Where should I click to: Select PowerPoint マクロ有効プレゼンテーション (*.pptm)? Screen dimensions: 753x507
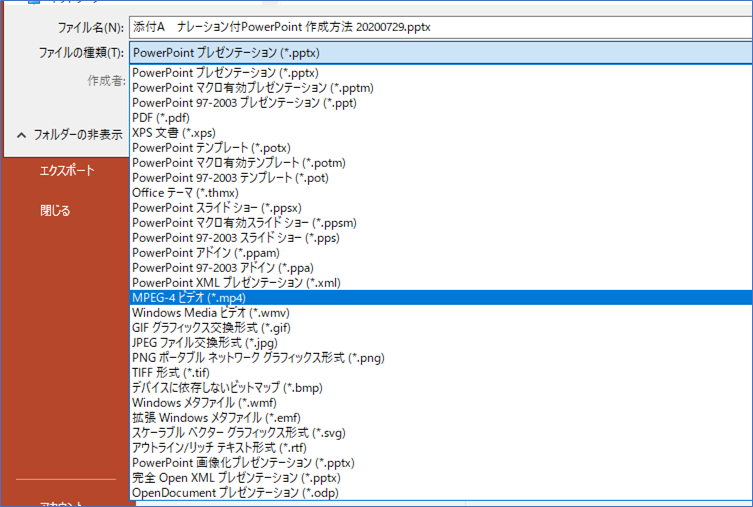pos(441,88)
